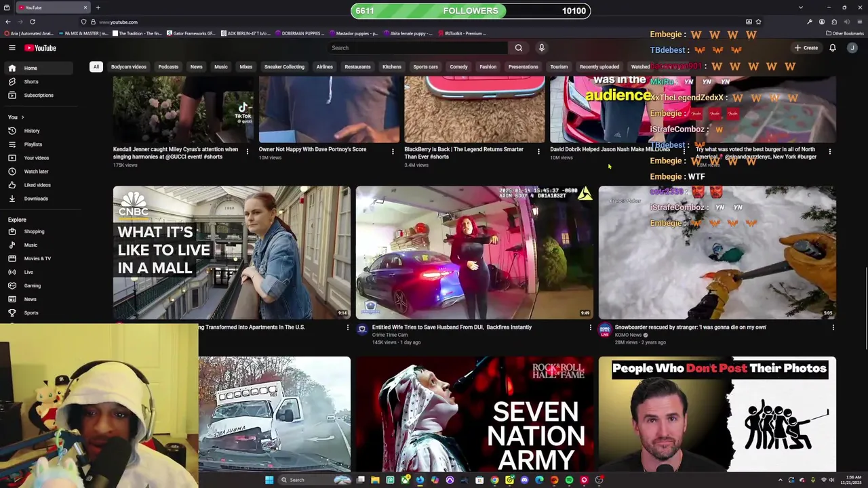
Task: Select the All filter chip
Action: point(96,66)
